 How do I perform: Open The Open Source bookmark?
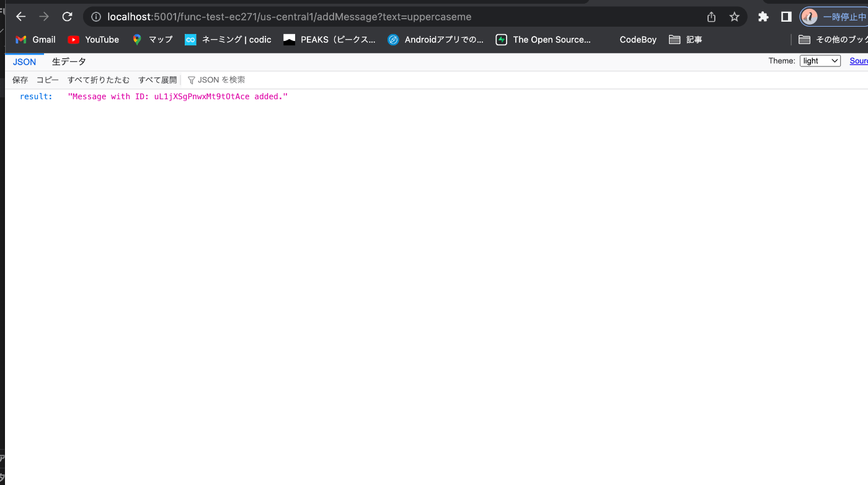(x=543, y=40)
